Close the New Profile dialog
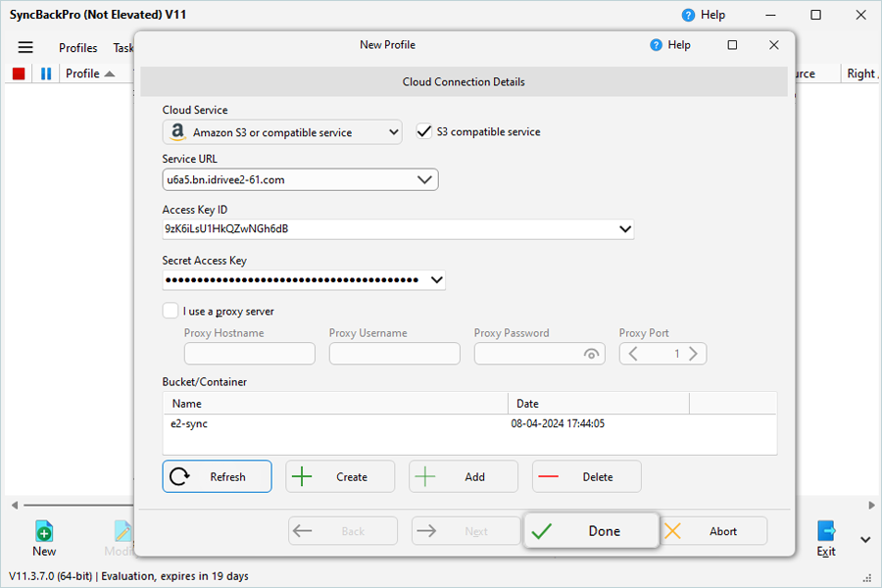 click(x=774, y=45)
